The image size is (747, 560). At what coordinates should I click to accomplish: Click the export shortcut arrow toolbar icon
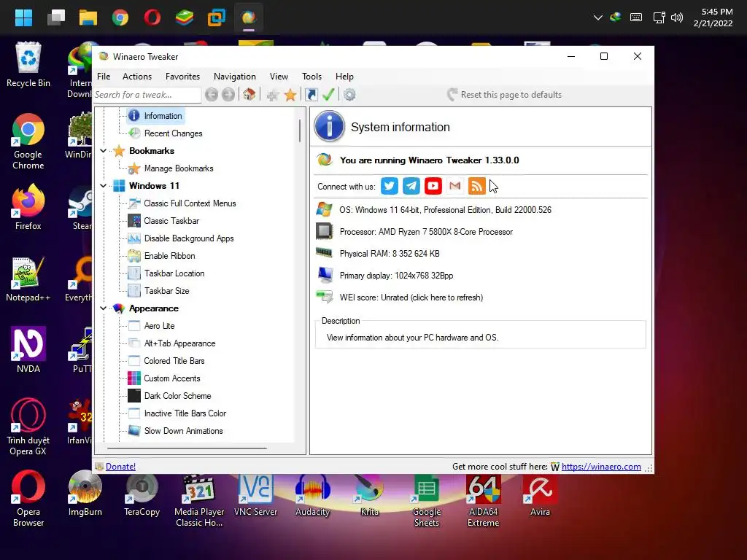point(311,95)
